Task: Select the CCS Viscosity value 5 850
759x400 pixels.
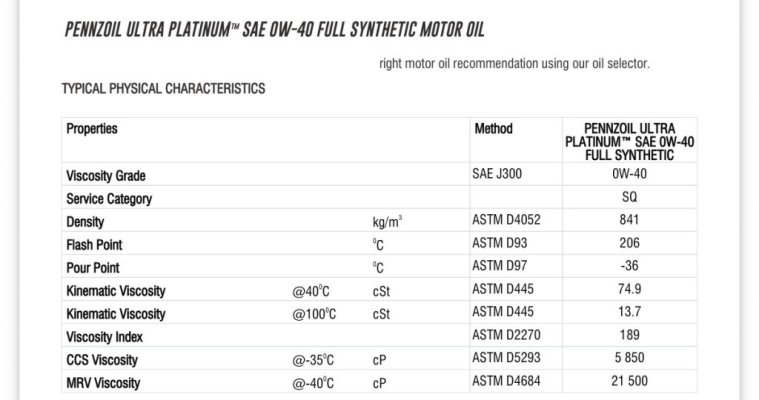Action: click(x=629, y=358)
